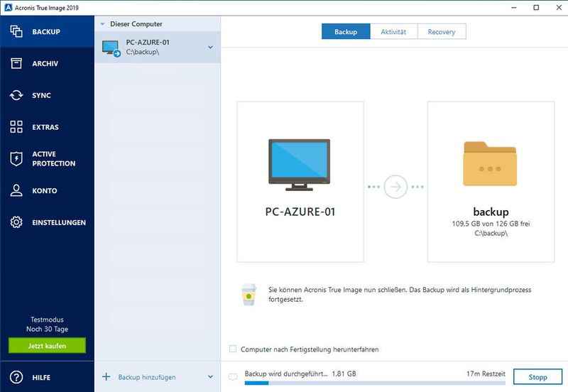This screenshot has width=568, height=392.
Task: Click the Hilfe question mark icon
Action: pyautogui.click(x=16, y=377)
